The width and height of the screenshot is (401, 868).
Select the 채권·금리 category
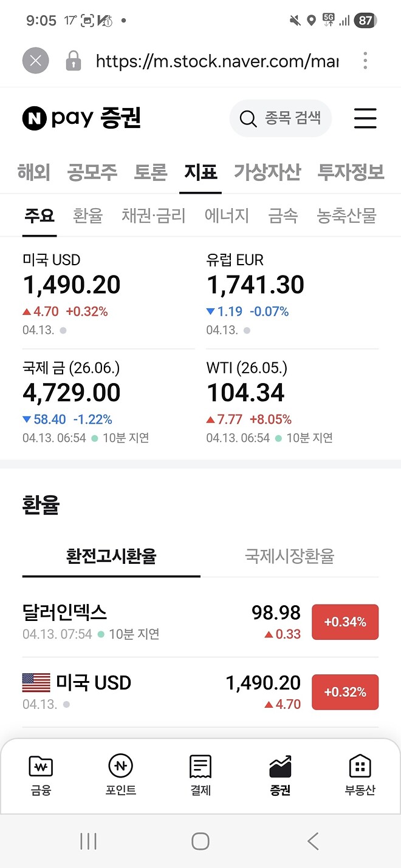(x=152, y=215)
